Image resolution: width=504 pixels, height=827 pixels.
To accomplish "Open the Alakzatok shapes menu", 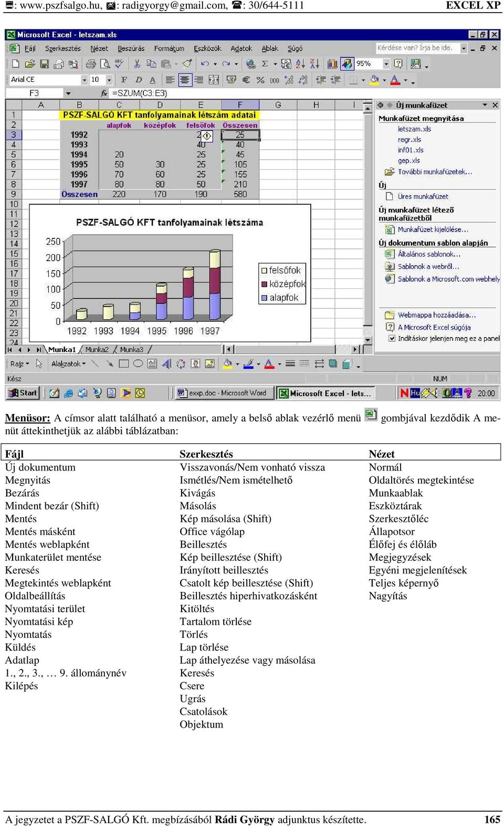I will coord(68,363).
